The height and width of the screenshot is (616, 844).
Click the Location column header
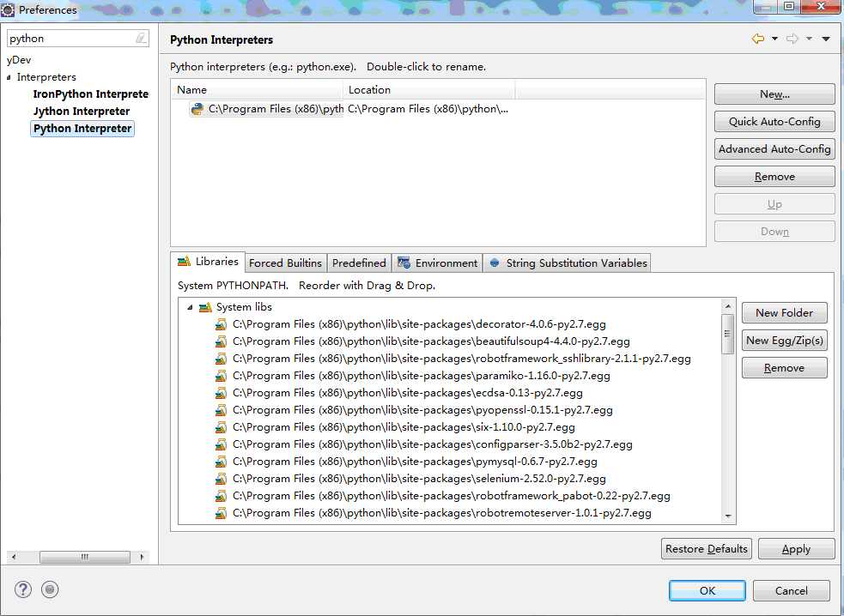[x=429, y=90]
